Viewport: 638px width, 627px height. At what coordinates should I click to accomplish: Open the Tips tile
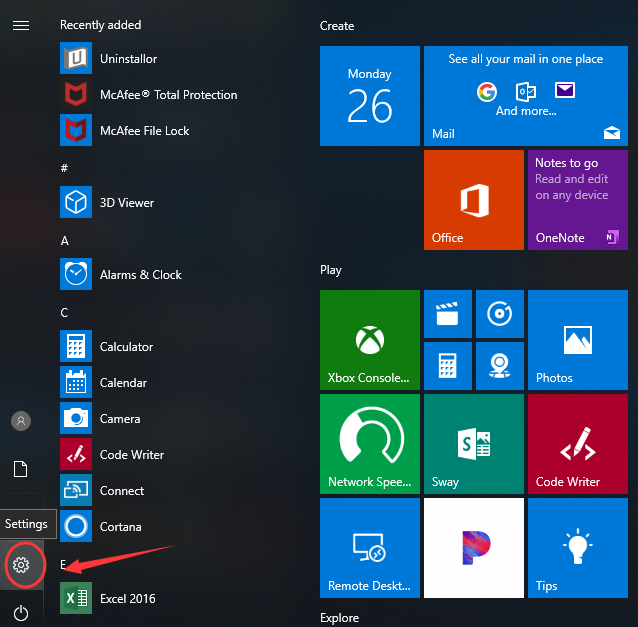pos(578,548)
